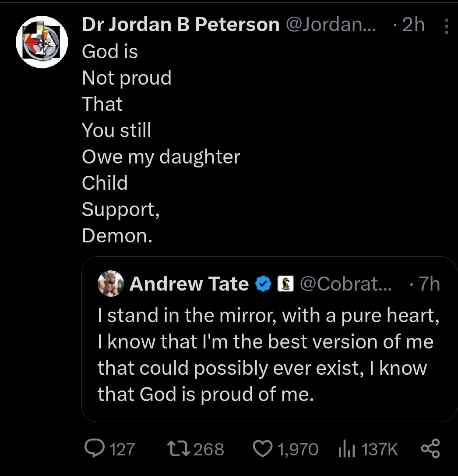Open Andrew Tate's small avatar in quoted post
Image resolution: width=458 pixels, height=476 pixels.
click(110, 284)
